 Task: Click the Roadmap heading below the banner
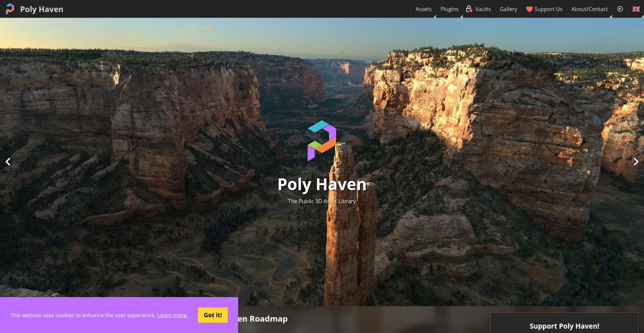coord(263,319)
